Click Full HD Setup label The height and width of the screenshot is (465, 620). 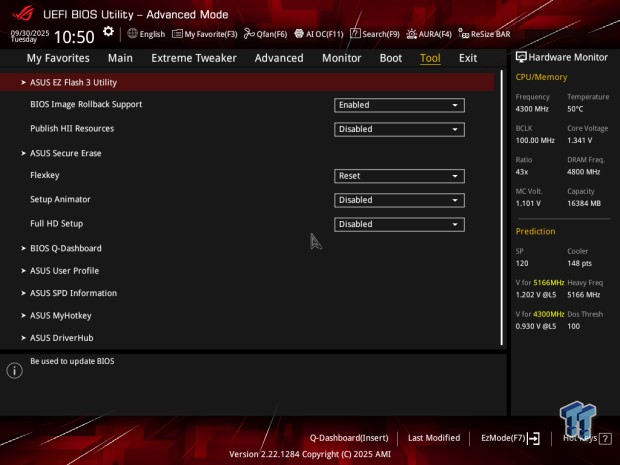pos(57,224)
